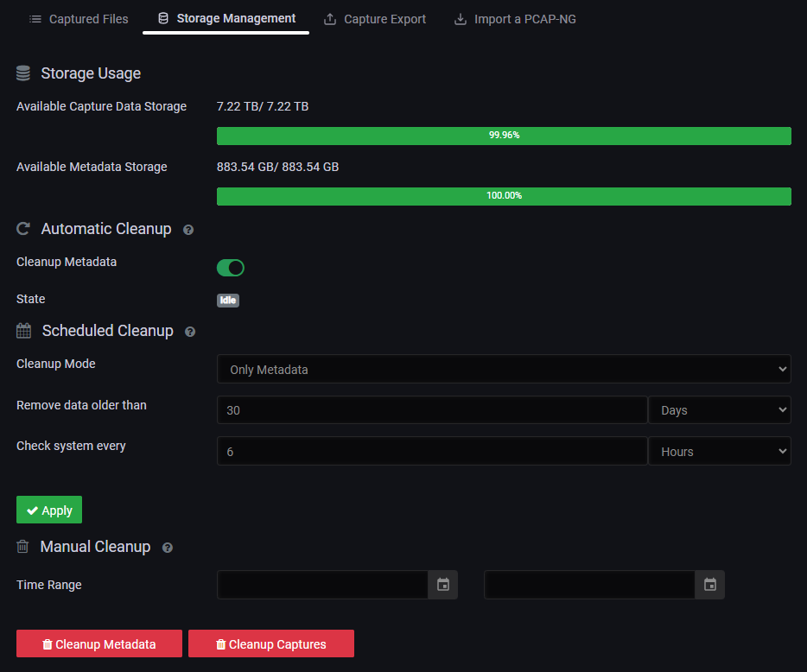Click the red Cleanup Metadata button

tap(99, 643)
